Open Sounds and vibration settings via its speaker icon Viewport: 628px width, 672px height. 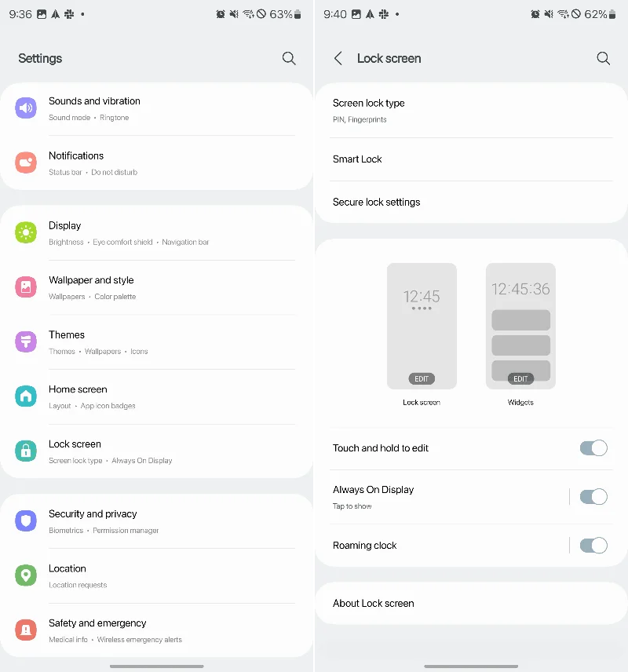pyautogui.click(x=26, y=108)
